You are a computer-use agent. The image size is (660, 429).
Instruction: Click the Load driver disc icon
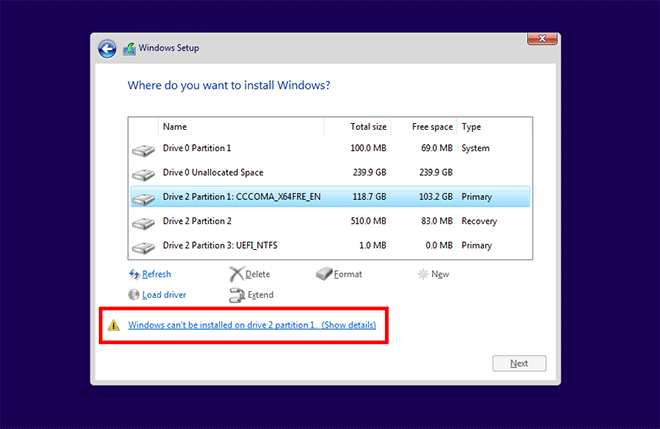(134, 295)
